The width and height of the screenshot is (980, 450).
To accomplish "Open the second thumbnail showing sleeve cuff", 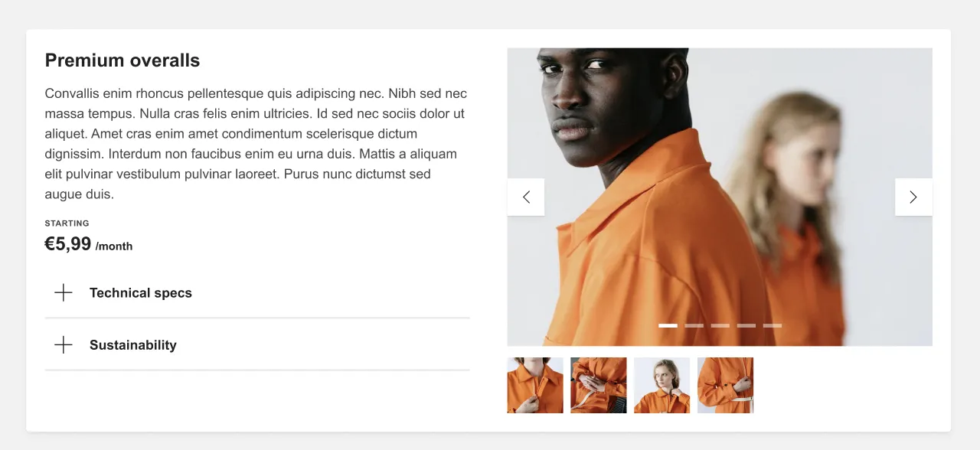I will (599, 386).
